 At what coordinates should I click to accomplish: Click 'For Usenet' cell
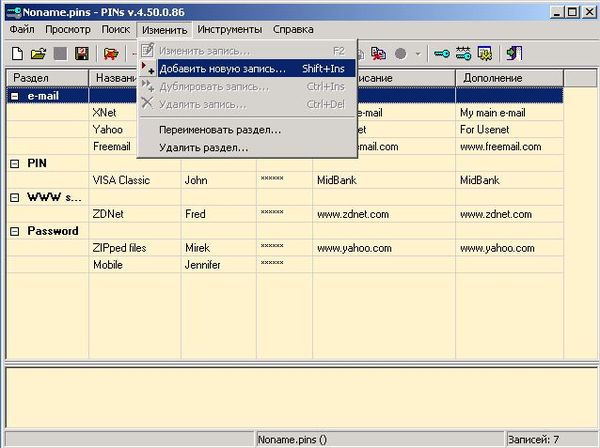484,130
